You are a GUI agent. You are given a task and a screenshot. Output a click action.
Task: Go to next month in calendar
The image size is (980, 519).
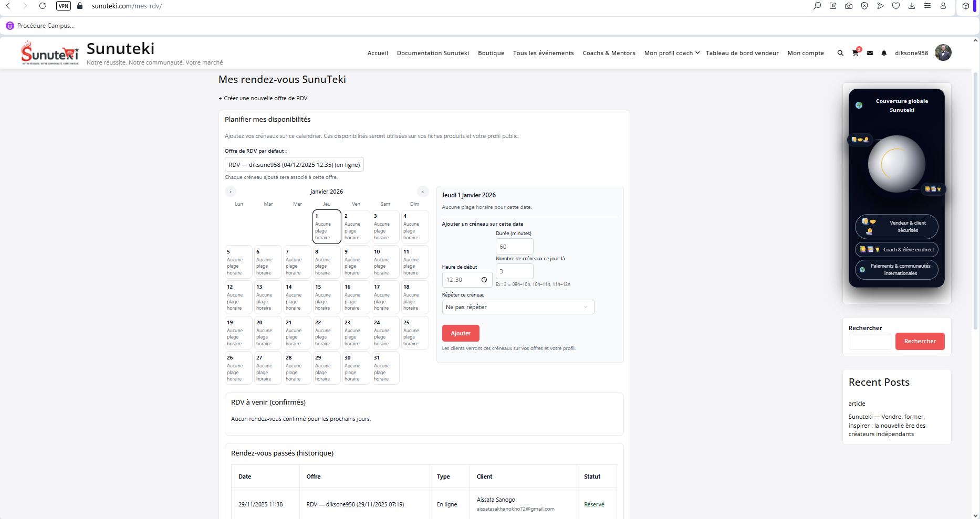(x=423, y=192)
